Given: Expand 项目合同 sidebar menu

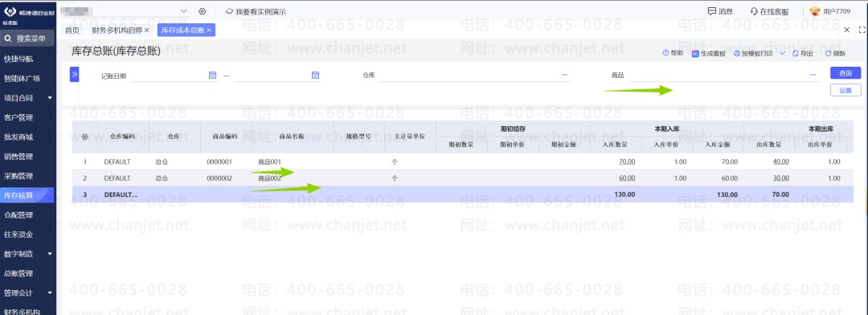Looking at the screenshot, I should click(x=27, y=98).
